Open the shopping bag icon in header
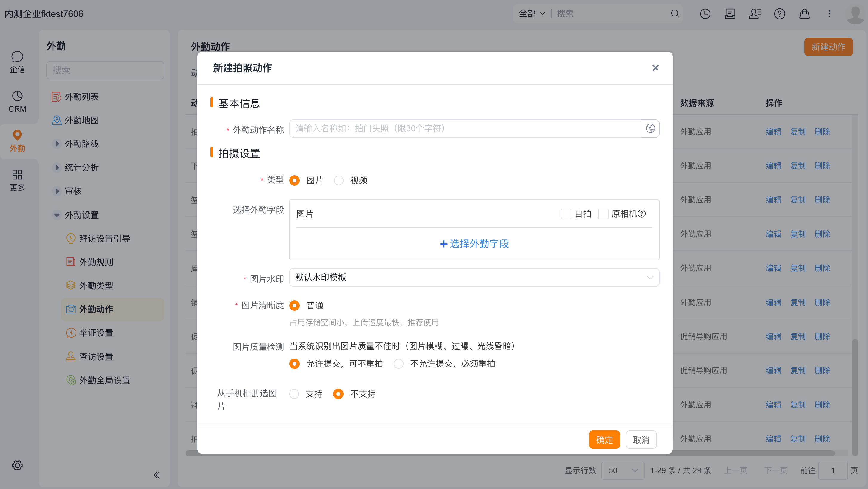The height and width of the screenshot is (489, 868). click(x=804, y=14)
